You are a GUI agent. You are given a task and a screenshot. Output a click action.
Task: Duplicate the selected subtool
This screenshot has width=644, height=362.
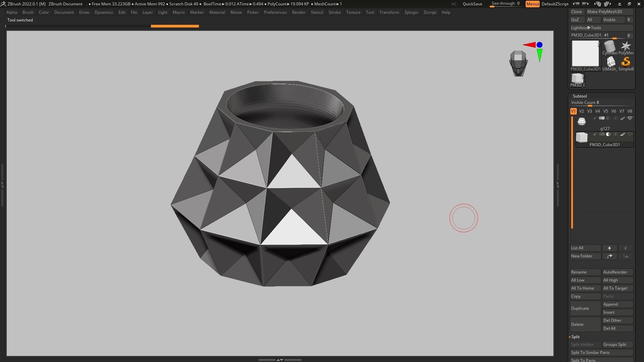point(585,308)
